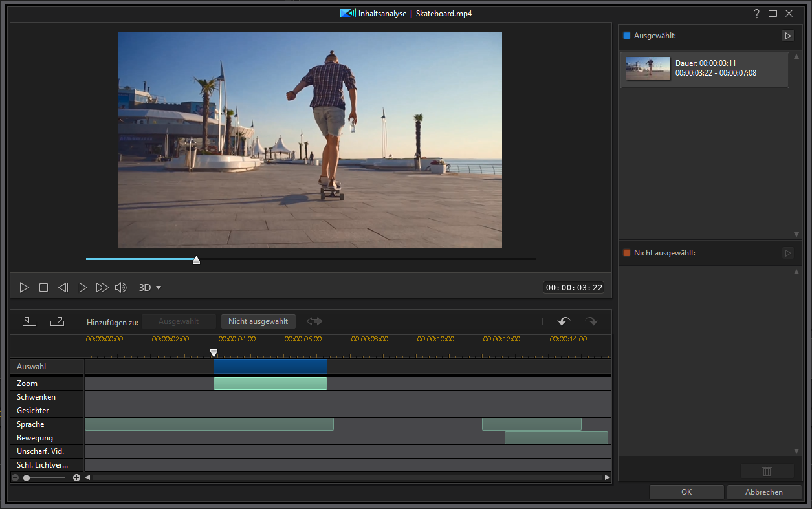Set the mark-out position icon

(57, 321)
